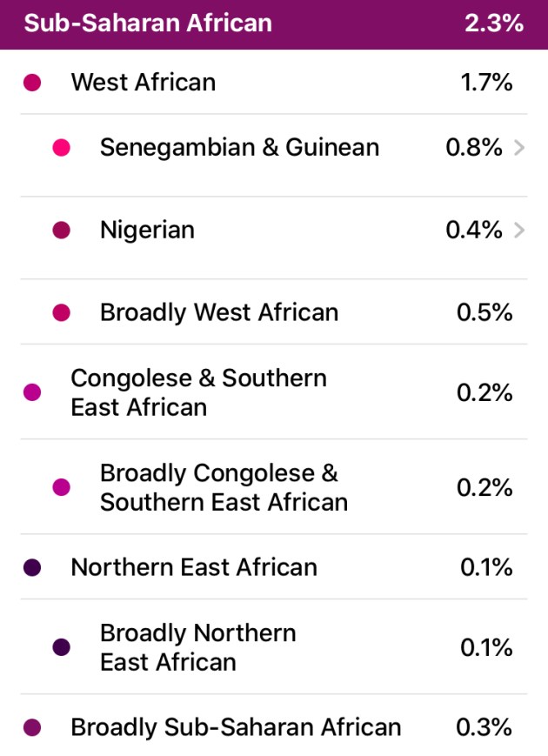Click the West African color dot
Viewport: 548px width, 756px height.
tap(32, 83)
